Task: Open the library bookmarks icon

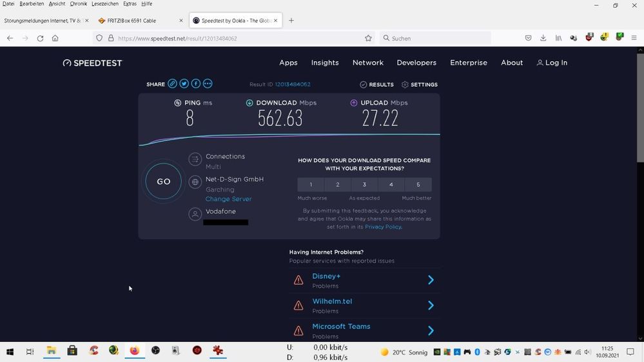Action: 558,38
